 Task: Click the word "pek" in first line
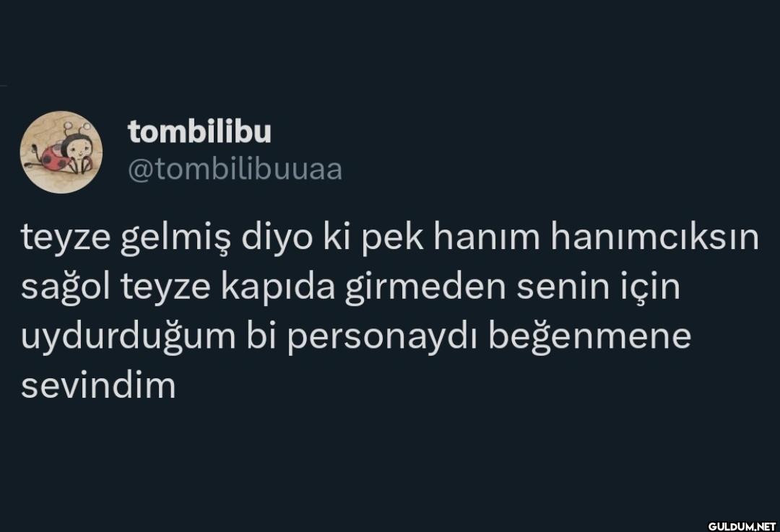point(393,240)
